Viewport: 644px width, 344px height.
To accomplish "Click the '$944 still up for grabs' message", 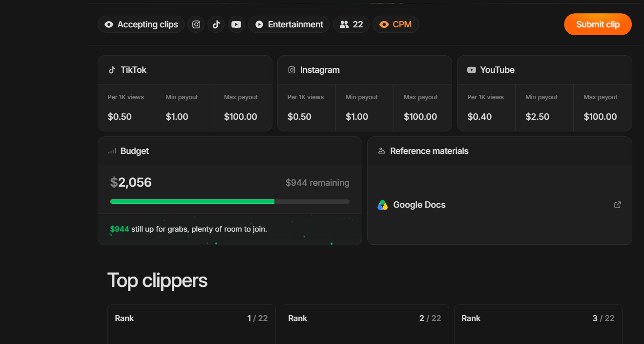I will coord(188,229).
